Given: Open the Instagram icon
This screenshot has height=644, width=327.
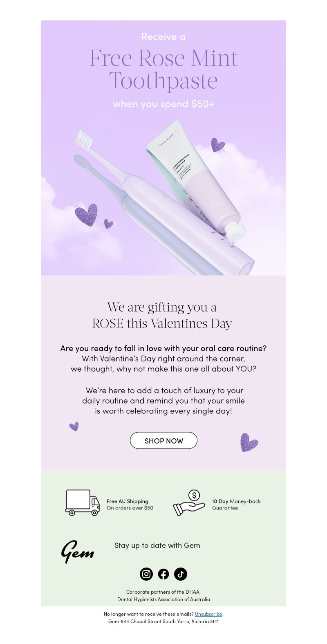Looking at the screenshot, I should pos(146,574).
